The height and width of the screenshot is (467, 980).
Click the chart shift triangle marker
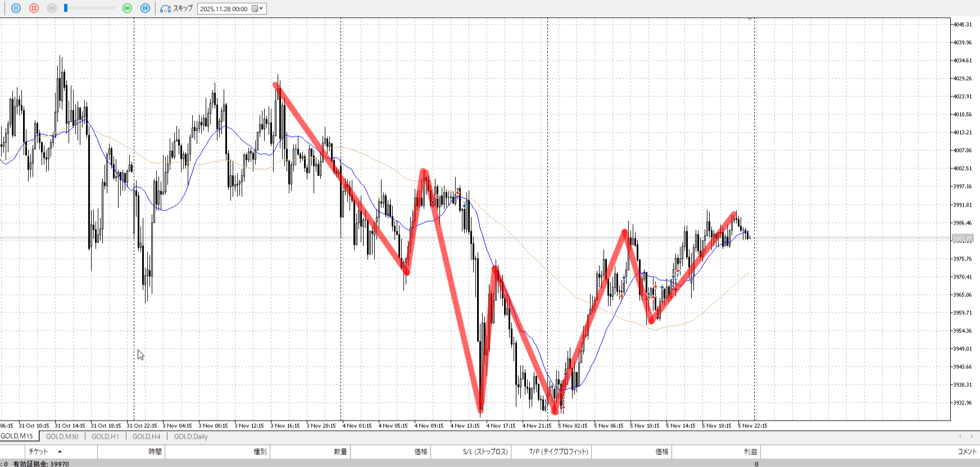tap(750, 20)
